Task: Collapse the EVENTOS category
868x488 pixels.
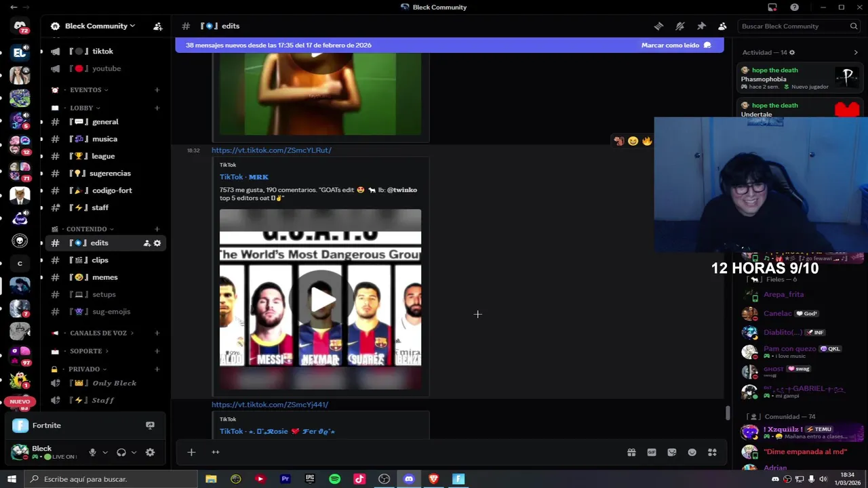Action: 89,90
